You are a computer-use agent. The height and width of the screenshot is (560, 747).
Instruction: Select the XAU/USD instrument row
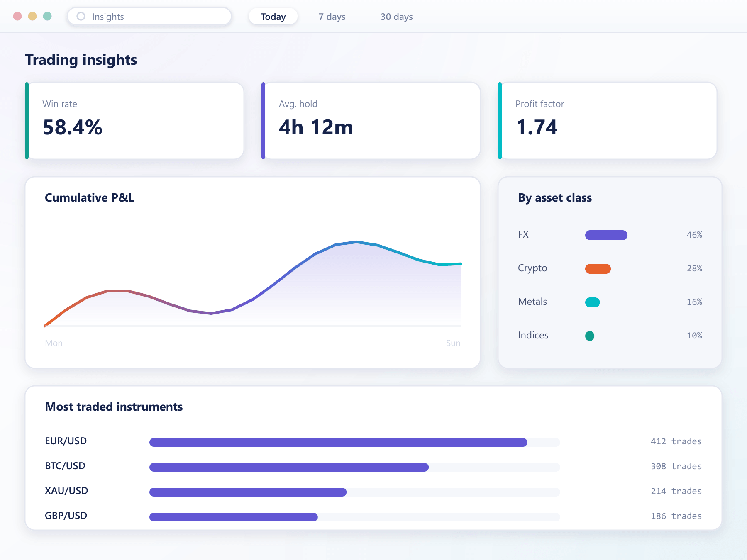(373, 492)
